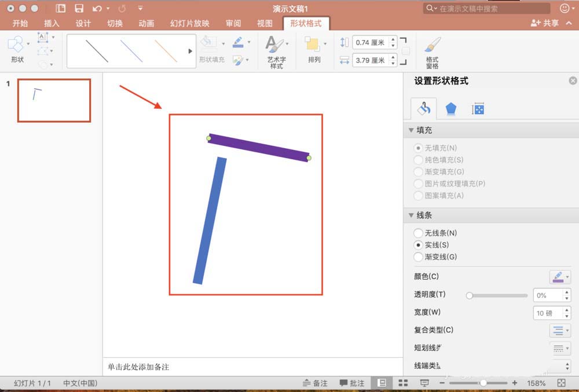Switch to Normal view icon
This screenshot has width=579, height=392.
382,383
